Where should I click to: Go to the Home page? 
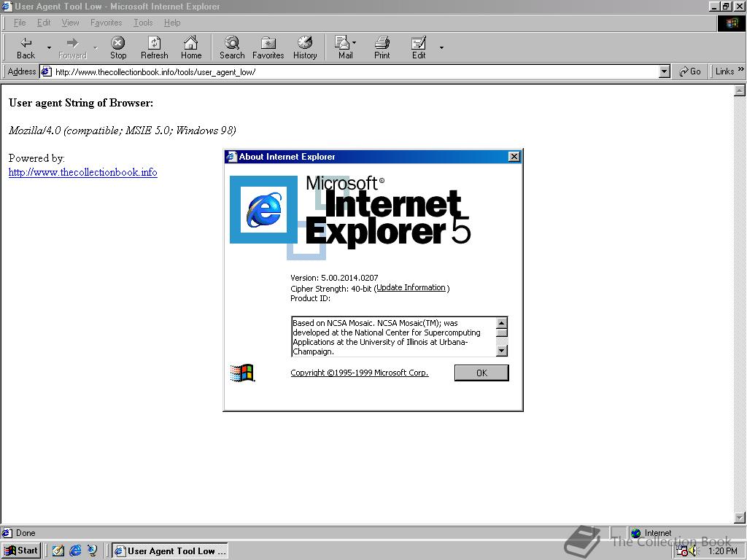click(x=191, y=47)
